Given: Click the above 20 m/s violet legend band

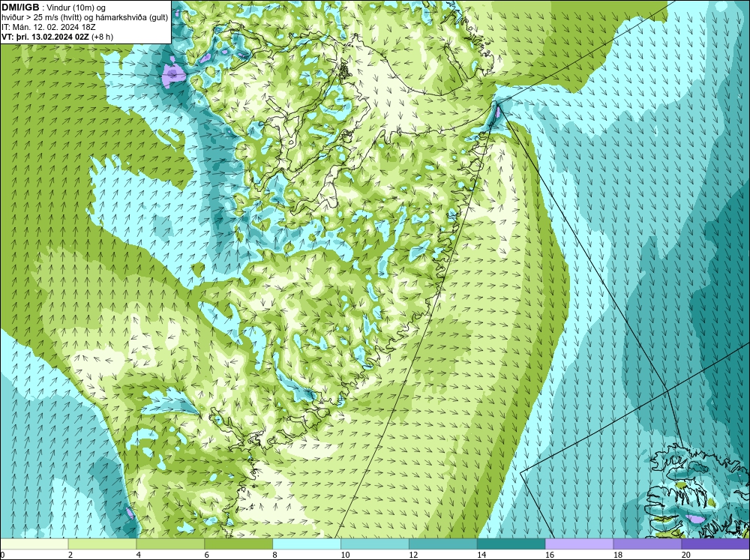Looking at the screenshot, I should coord(715,544).
